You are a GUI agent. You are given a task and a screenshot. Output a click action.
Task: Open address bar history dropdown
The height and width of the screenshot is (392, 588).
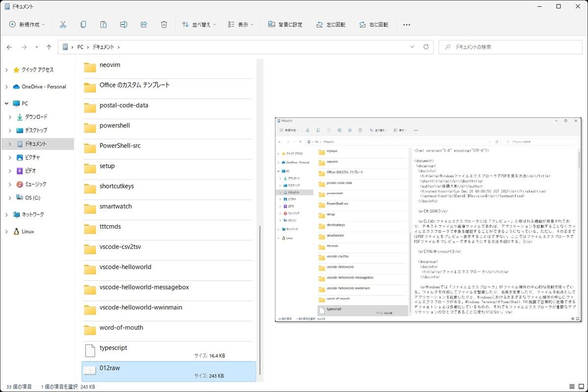pyautogui.click(x=413, y=47)
